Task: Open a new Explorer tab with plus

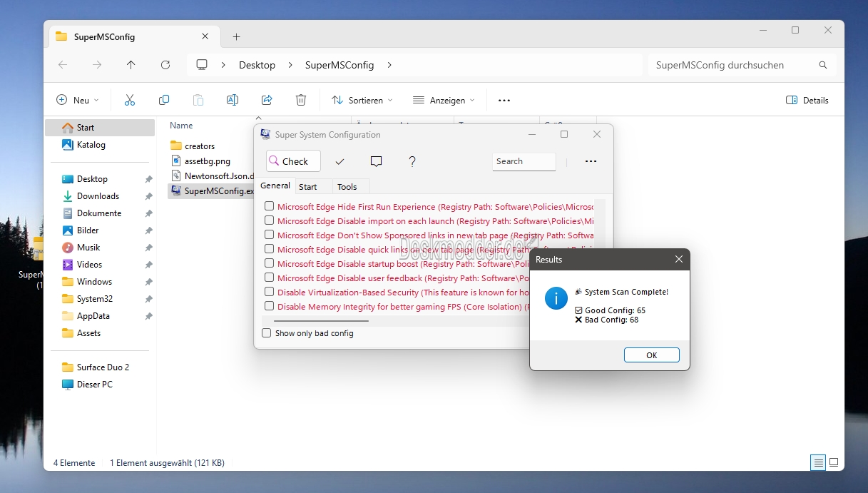Action: click(x=237, y=37)
